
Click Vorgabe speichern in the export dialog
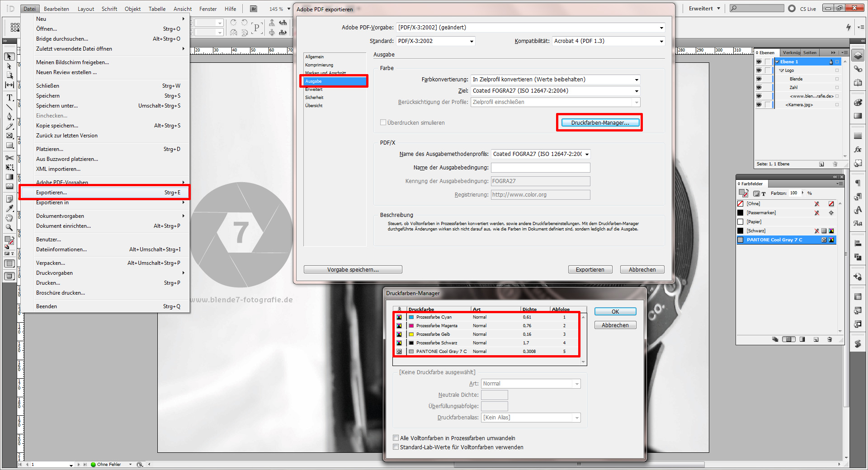tap(353, 269)
